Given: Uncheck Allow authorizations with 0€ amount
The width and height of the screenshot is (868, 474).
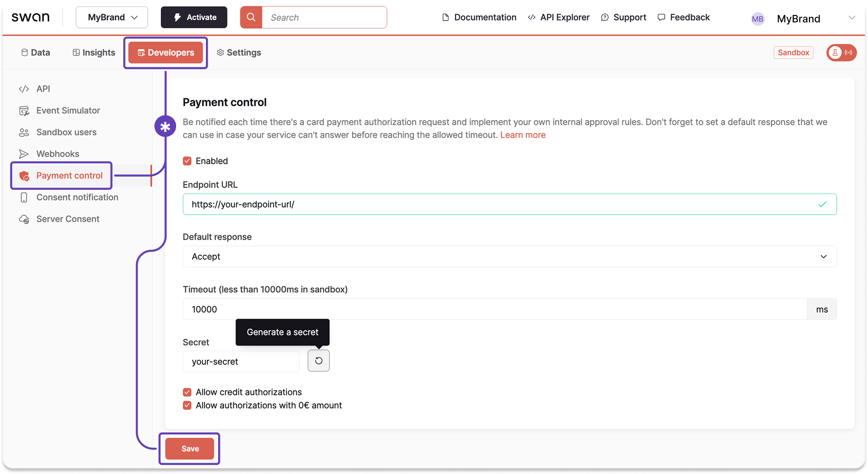Looking at the screenshot, I should tap(187, 405).
